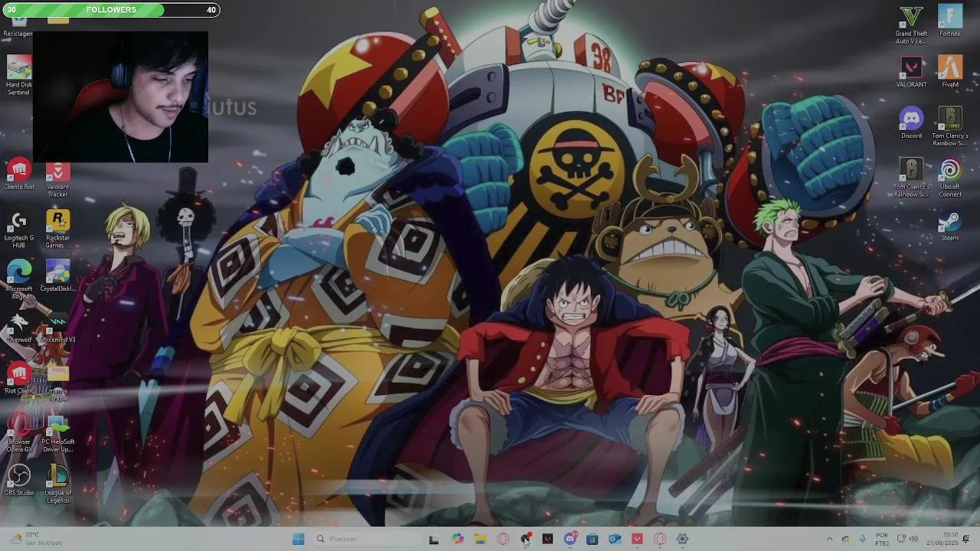
Task: Open Hard Disk Sentinel desktop shortcut
Action: point(18,76)
